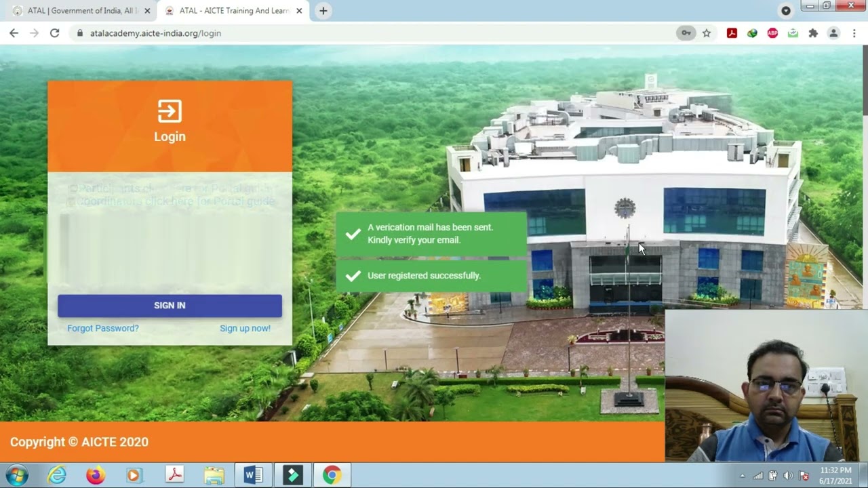
Task: Open the Sign up now! link
Action: [x=245, y=328]
